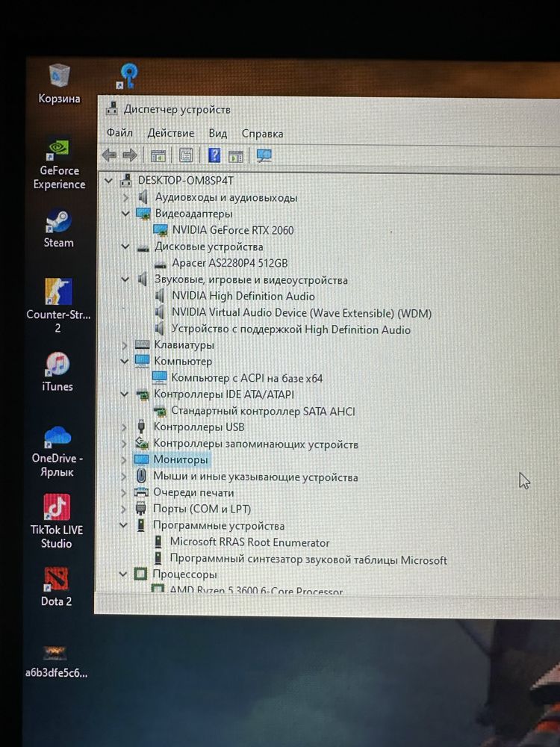Click the Контроллеры USB tree label
The height and width of the screenshot is (747, 560).
[199, 427]
